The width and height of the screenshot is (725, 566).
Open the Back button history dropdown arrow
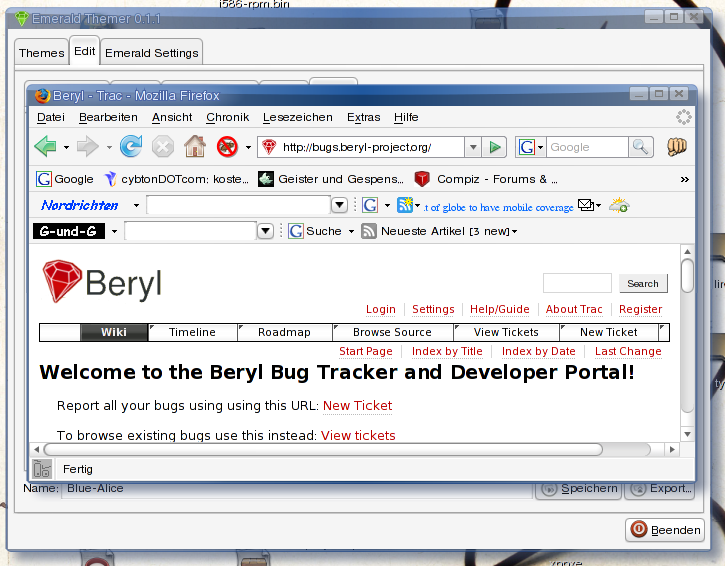point(66,148)
